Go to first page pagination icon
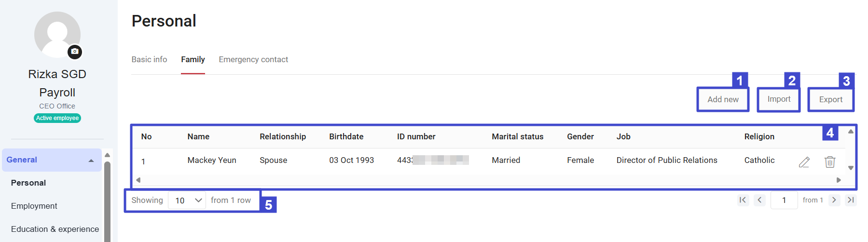Viewport: 868px width, 242px height. pos(743,200)
